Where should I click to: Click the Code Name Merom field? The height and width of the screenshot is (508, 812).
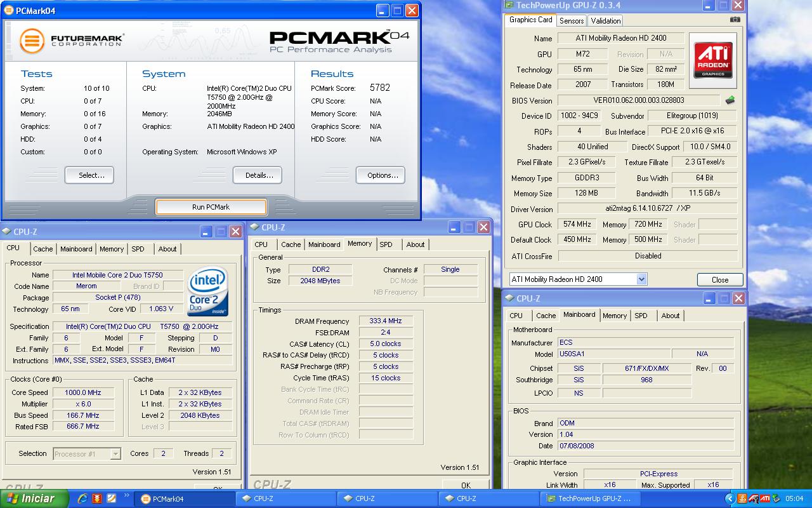click(87, 286)
